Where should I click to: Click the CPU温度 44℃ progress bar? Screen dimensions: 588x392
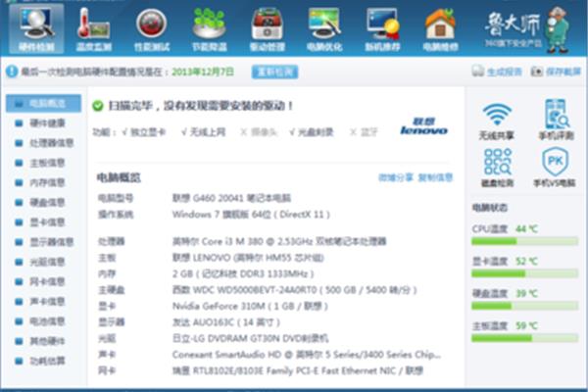[x=524, y=241]
